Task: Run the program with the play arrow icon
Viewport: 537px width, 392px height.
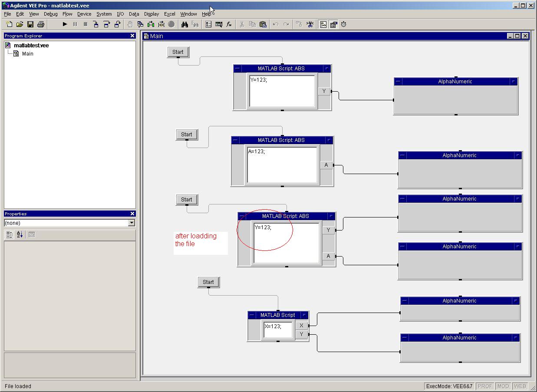Action: coord(65,24)
